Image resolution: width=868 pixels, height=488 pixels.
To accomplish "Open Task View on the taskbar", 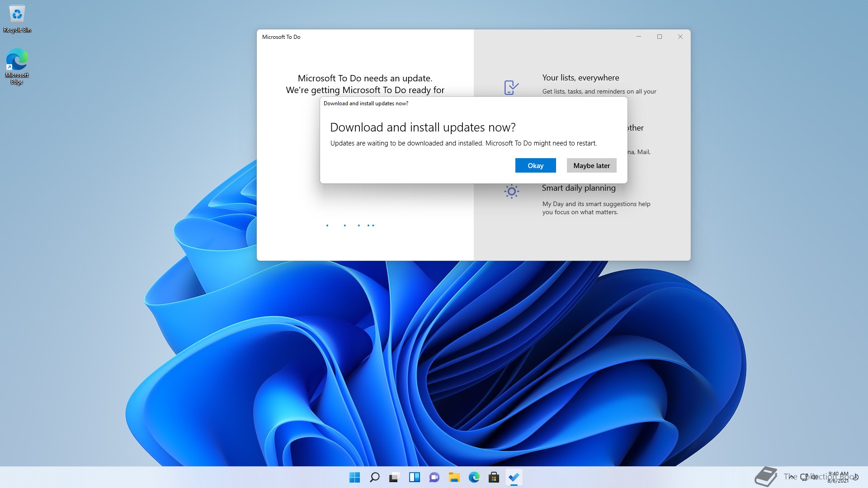I will pos(394,477).
